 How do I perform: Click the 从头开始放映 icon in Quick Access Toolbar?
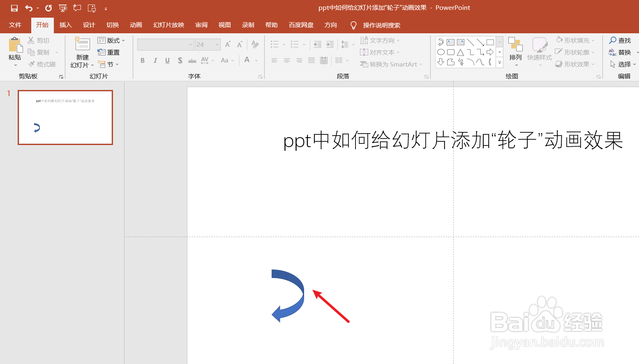pos(62,8)
